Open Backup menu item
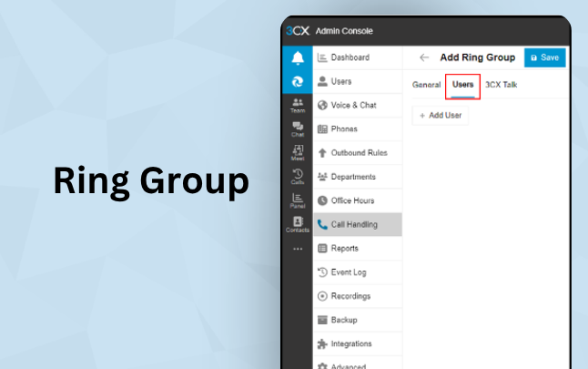The width and height of the screenshot is (588, 369). (358, 320)
